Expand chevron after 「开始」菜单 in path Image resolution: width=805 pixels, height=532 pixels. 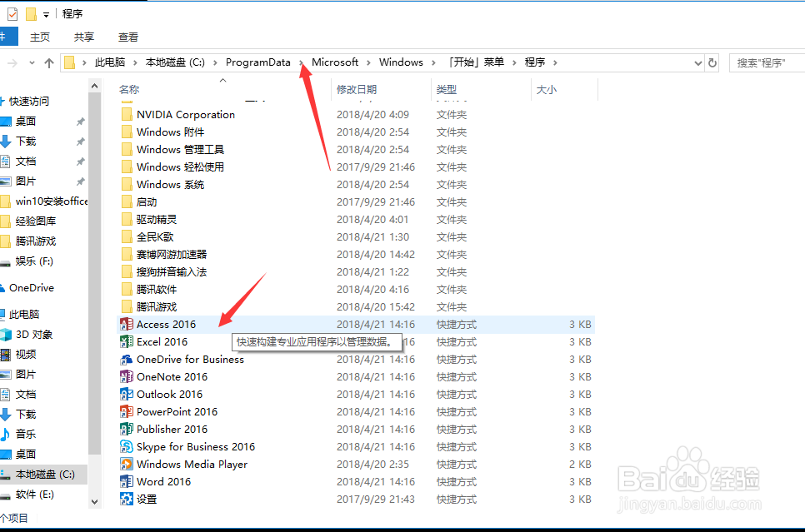coord(514,62)
